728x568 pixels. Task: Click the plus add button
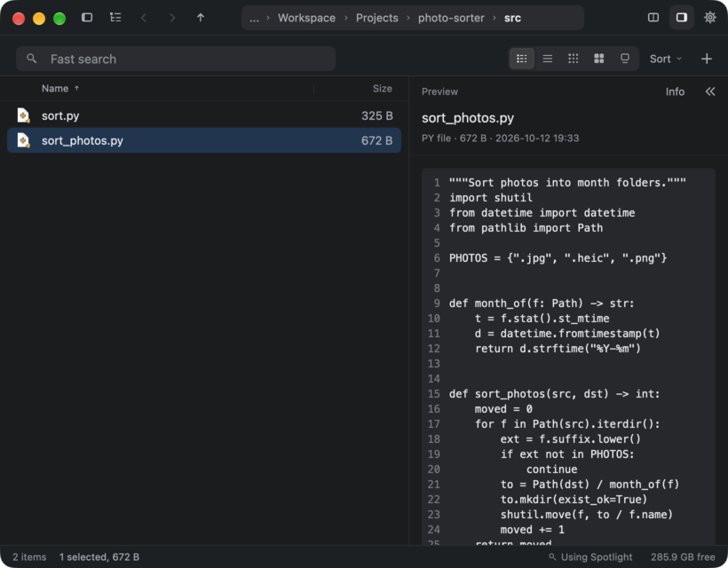tap(707, 59)
